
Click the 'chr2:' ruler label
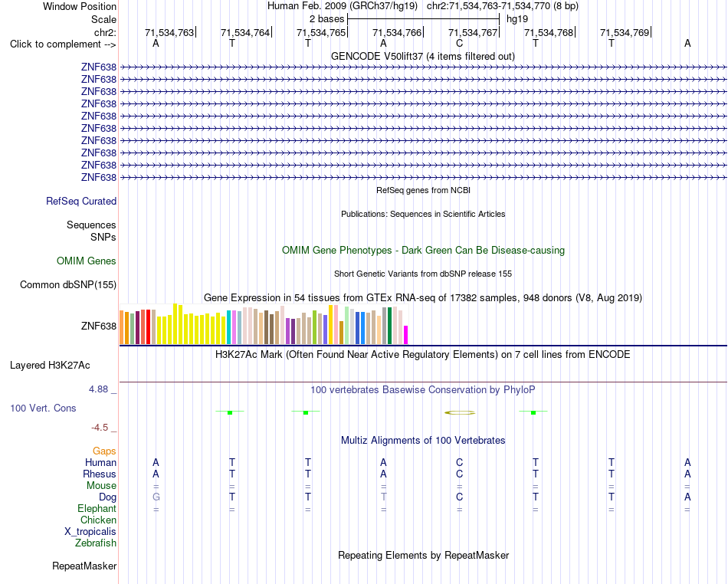pos(105,32)
